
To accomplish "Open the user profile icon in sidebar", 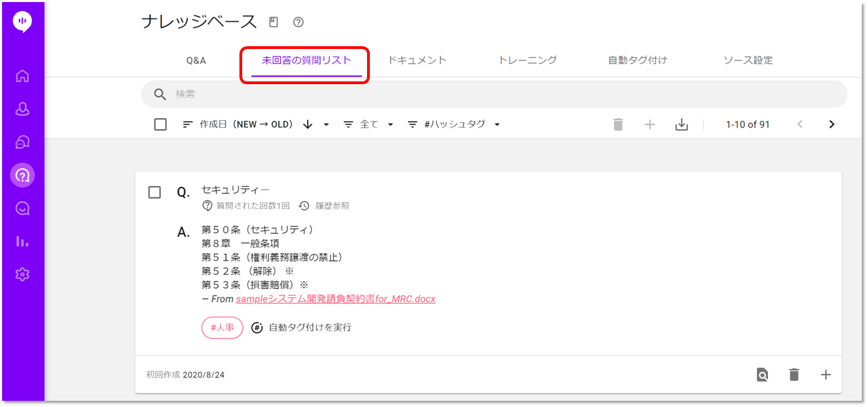I will pyautogui.click(x=23, y=109).
